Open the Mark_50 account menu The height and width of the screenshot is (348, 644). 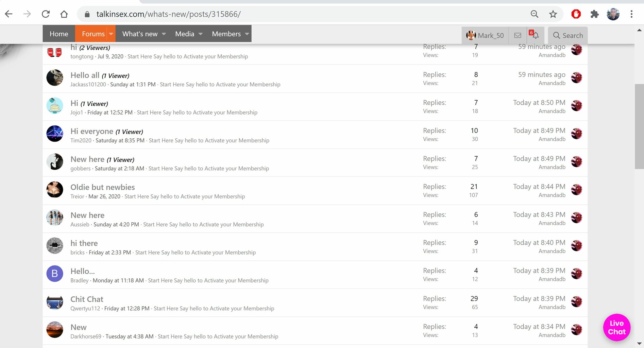pos(485,35)
